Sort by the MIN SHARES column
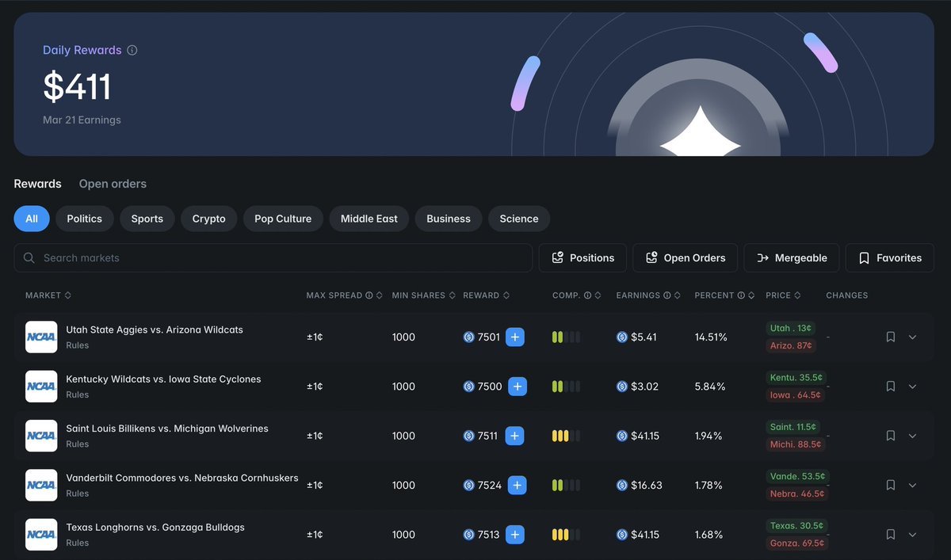951x560 pixels. coord(424,295)
